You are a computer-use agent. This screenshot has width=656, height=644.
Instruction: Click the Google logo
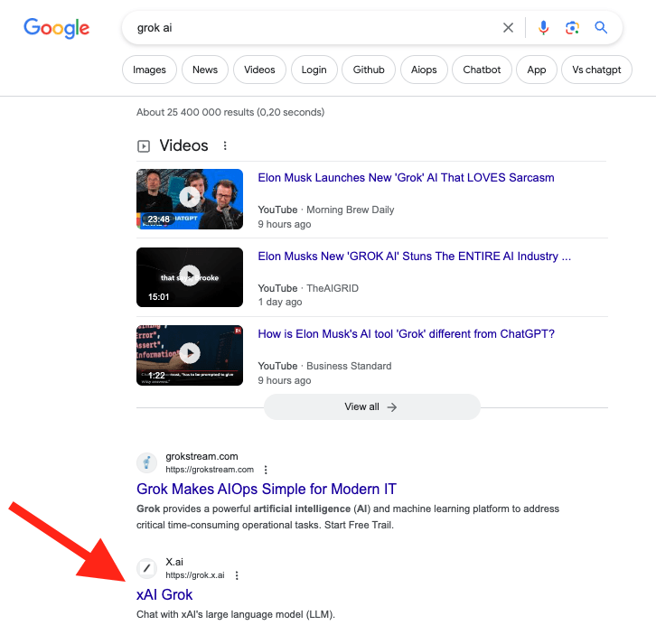point(57,28)
